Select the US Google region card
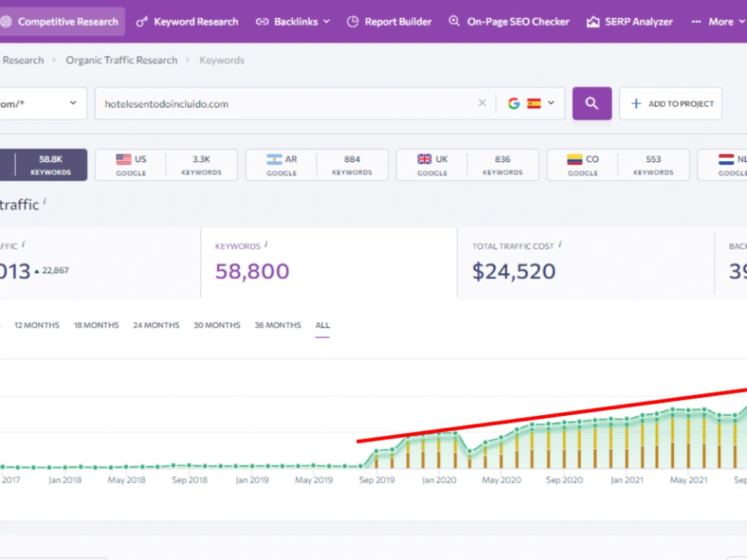Screen dimensions: 747x560 click(167, 165)
